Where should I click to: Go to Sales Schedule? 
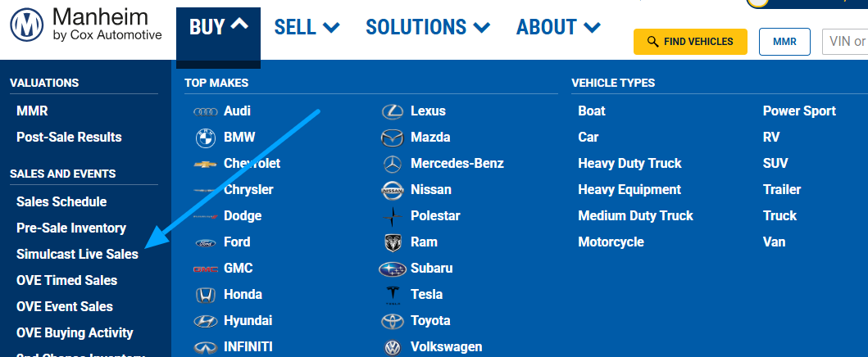(x=61, y=201)
